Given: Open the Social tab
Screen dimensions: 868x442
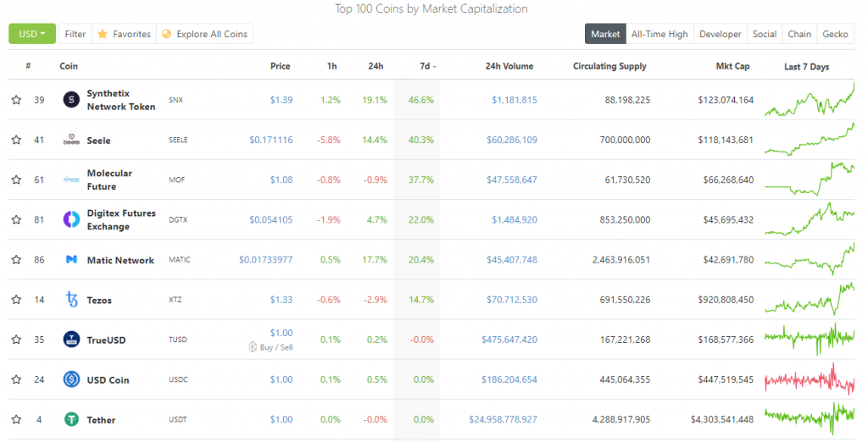Looking at the screenshot, I should [x=765, y=34].
